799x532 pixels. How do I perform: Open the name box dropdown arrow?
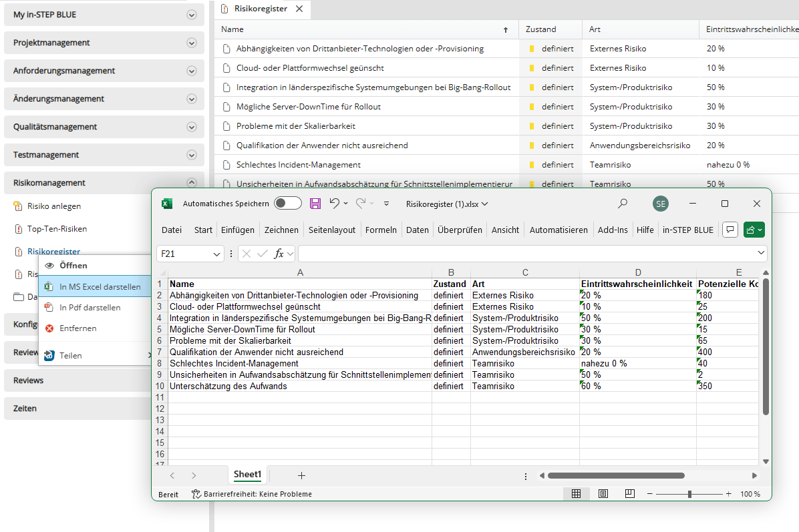click(x=216, y=254)
